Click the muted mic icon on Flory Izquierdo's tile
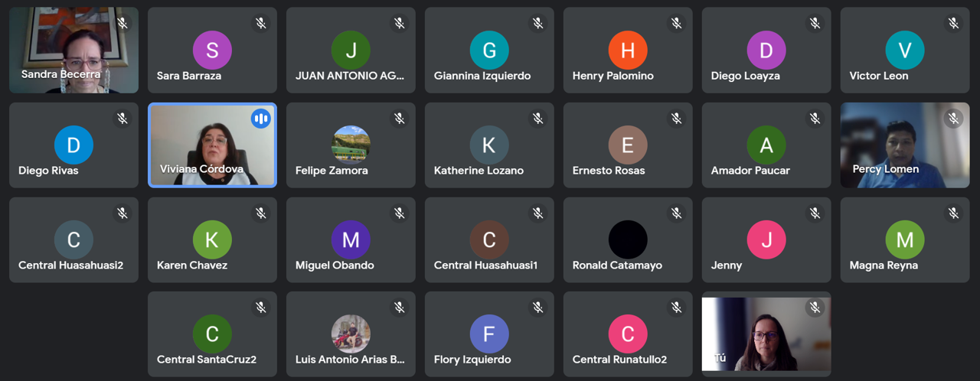Screen dimensions: 980x381 [538, 308]
